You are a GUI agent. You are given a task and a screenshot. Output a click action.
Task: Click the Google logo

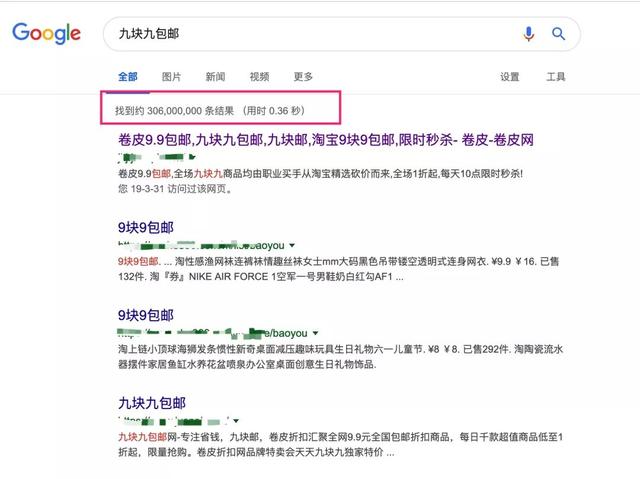(x=47, y=33)
